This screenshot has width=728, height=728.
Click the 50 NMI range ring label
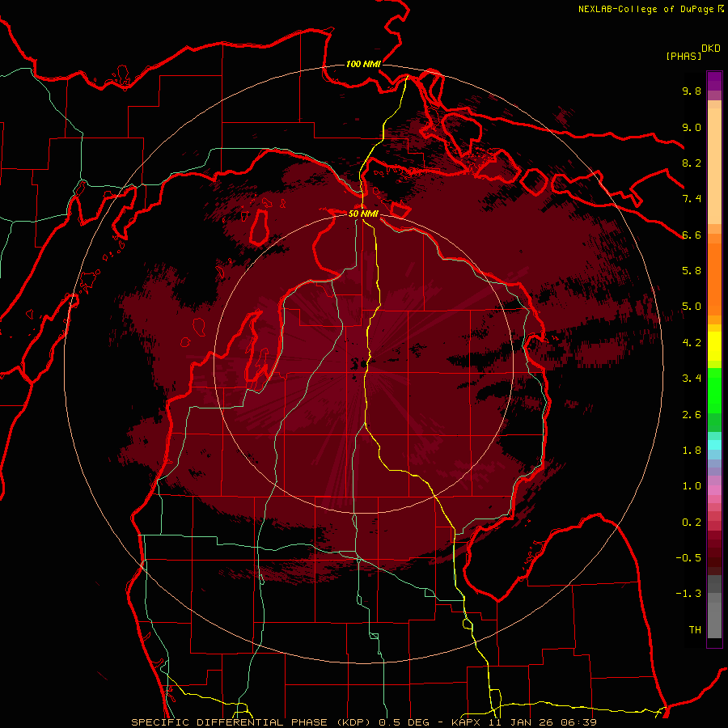point(363,214)
